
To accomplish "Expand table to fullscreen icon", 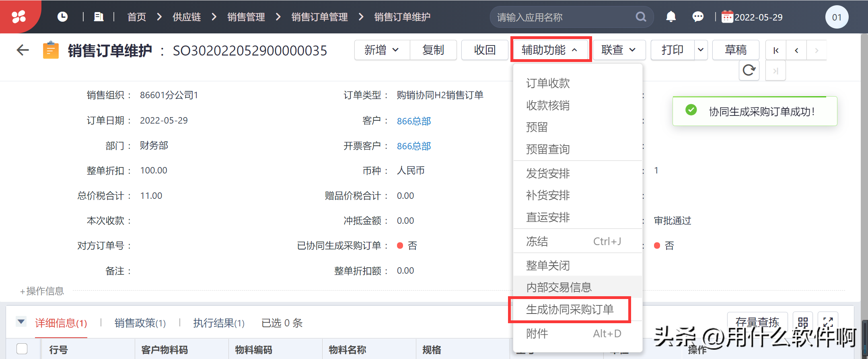I will click(828, 322).
